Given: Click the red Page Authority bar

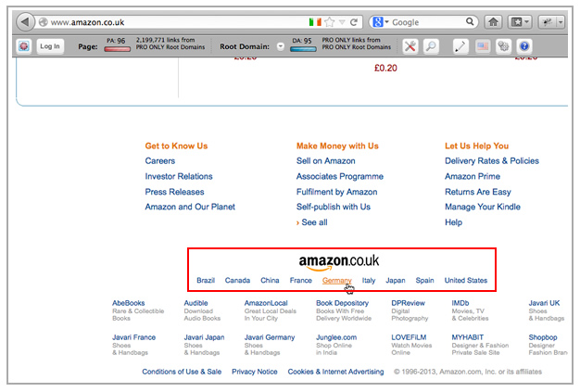Looking at the screenshot, I should pyautogui.click(x=117, y=49).
